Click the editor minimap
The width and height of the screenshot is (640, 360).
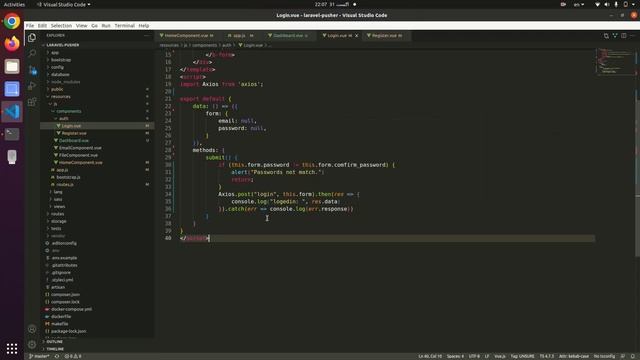615,61
